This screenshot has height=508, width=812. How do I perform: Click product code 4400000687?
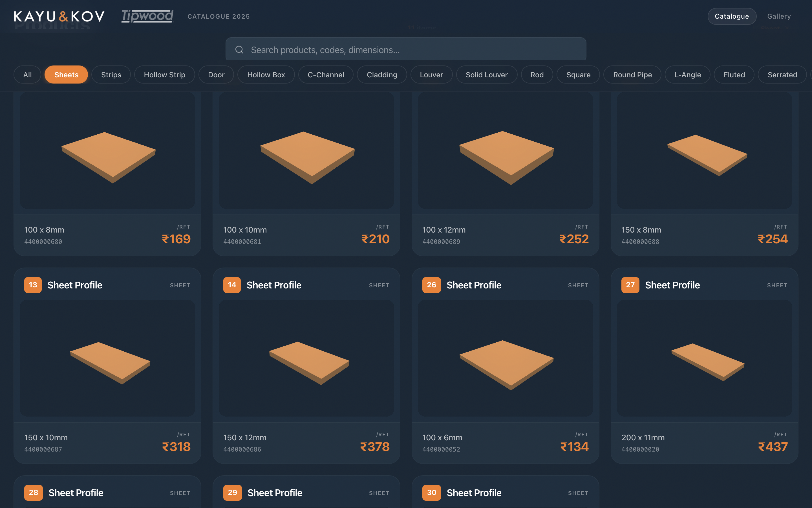[43, 449]
